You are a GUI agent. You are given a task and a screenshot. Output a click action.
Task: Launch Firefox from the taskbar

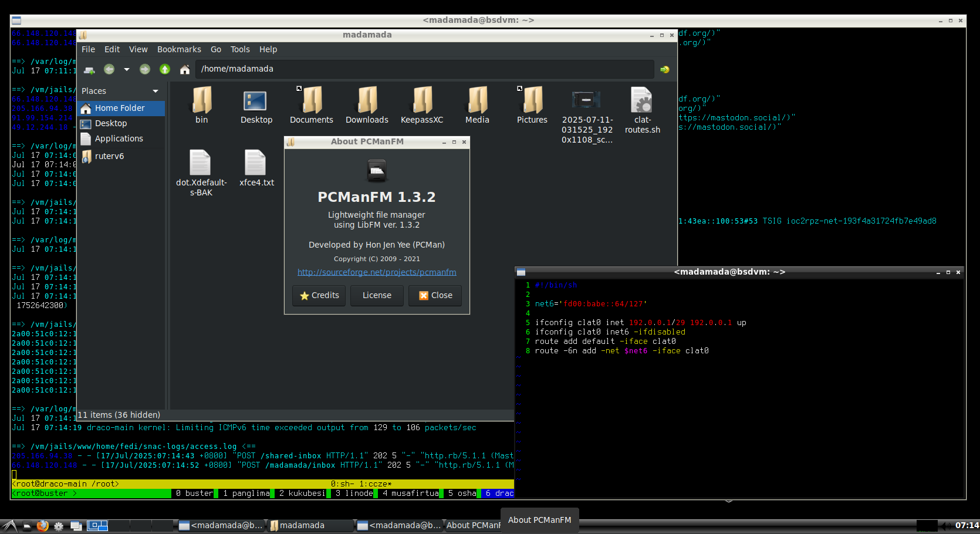click(x=42, y=526)
